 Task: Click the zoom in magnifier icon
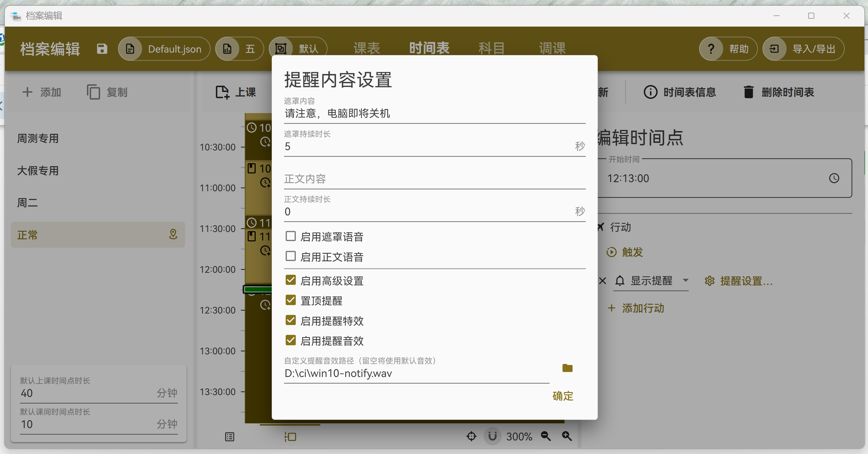point(567,436)
